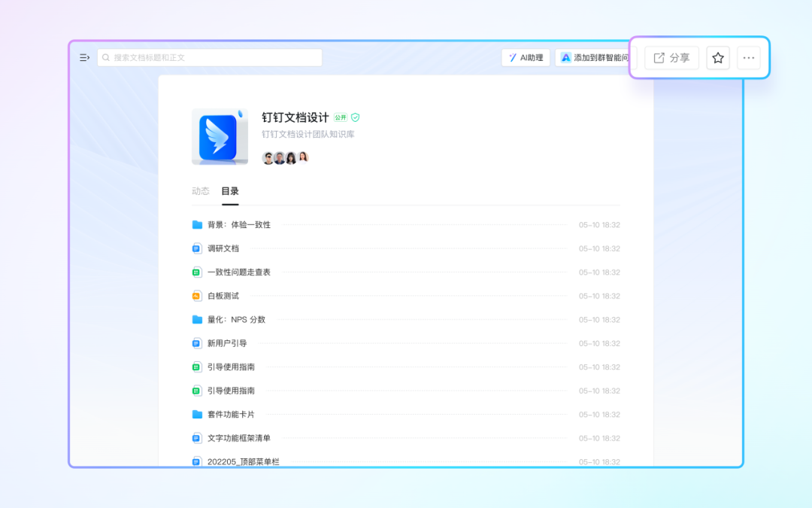Image resolution: width=812 pixels, height=508 pixels.
Task: Expand the sidebar with the top-left menu icon
Action: coord(85,58)
